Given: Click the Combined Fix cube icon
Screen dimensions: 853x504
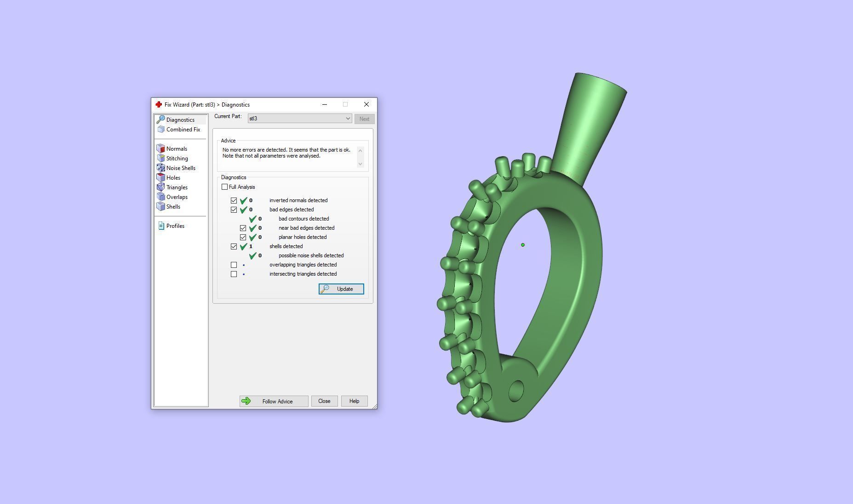Looking at the screenshot, I should coord(161,130).
